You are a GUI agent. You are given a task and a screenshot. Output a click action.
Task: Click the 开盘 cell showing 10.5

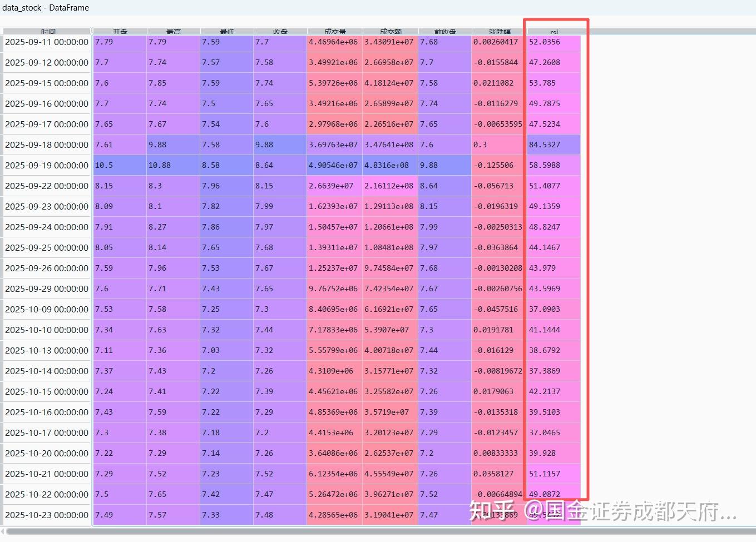pos(120,166)
